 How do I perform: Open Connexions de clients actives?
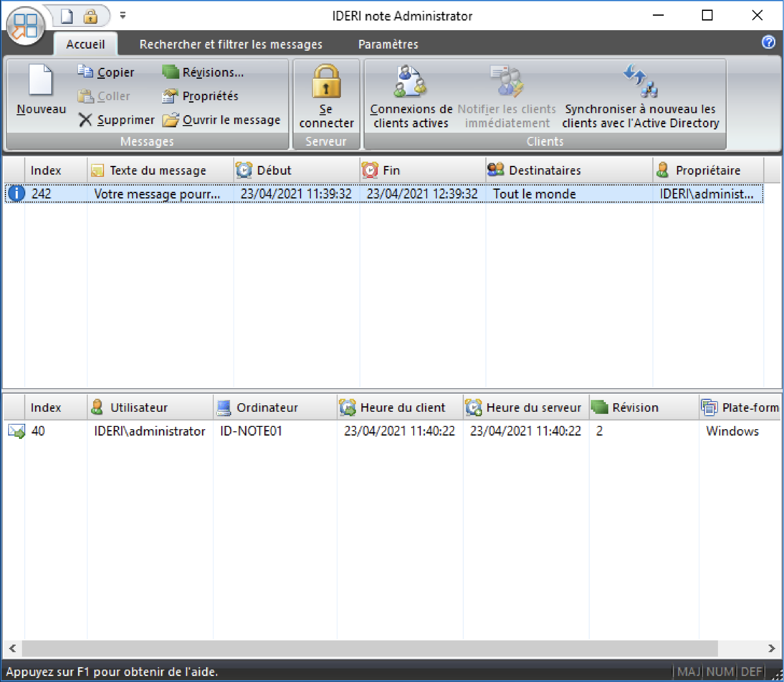click(411, 97)
